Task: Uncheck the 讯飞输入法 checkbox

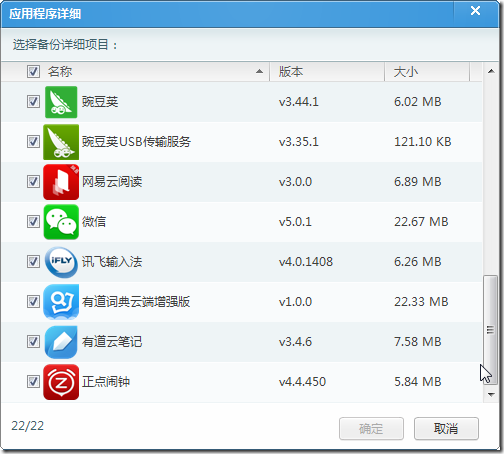Action: pyautogui.click(x=33, y=262)
